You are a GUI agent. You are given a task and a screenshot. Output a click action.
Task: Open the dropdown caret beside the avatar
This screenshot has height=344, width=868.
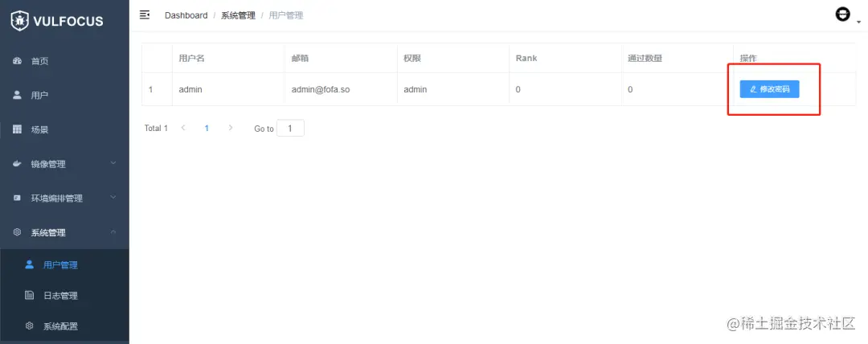(858, 23)
